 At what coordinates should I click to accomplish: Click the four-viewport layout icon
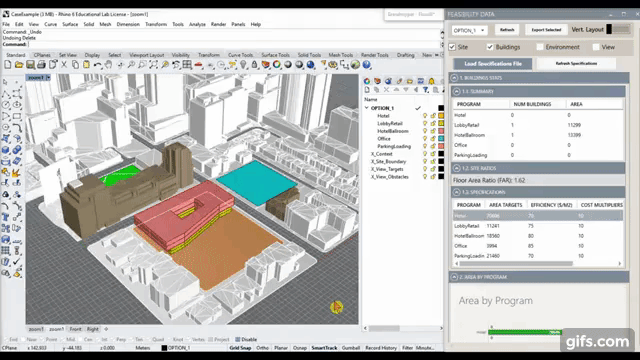pos(187,64)
